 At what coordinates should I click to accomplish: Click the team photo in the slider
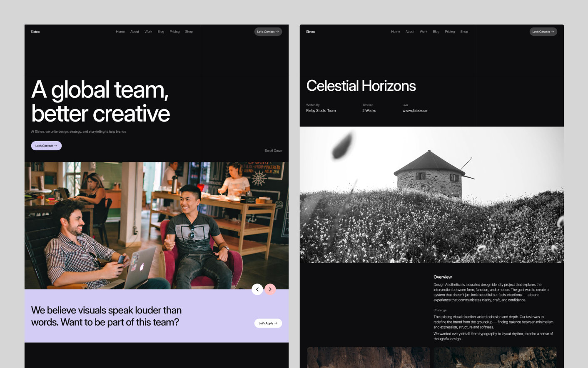[156, 225]
